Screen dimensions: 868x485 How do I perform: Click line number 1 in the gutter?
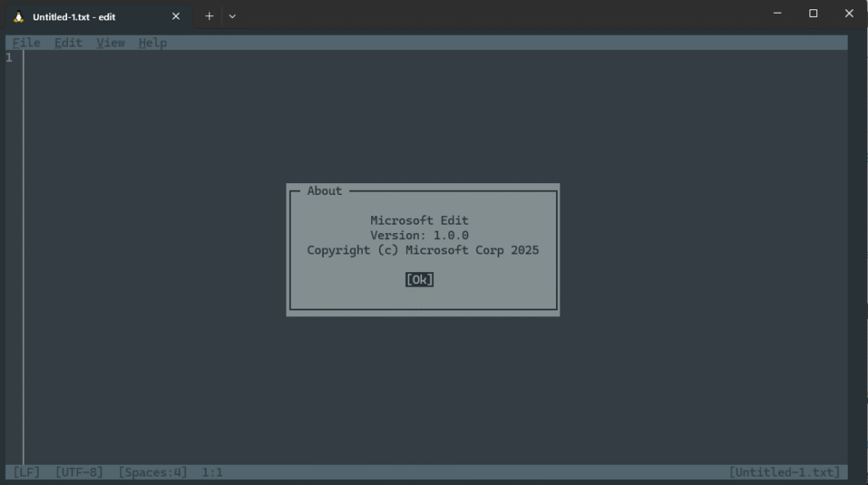coord(8,58)
